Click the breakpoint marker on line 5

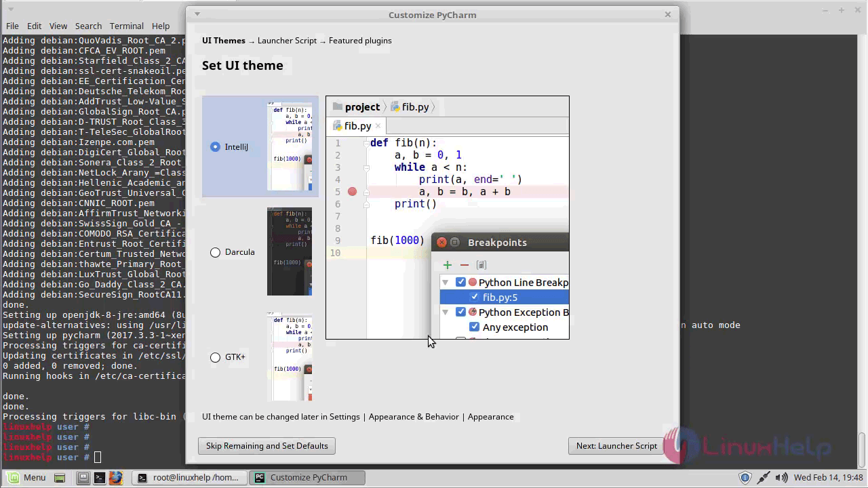point(352,192)
